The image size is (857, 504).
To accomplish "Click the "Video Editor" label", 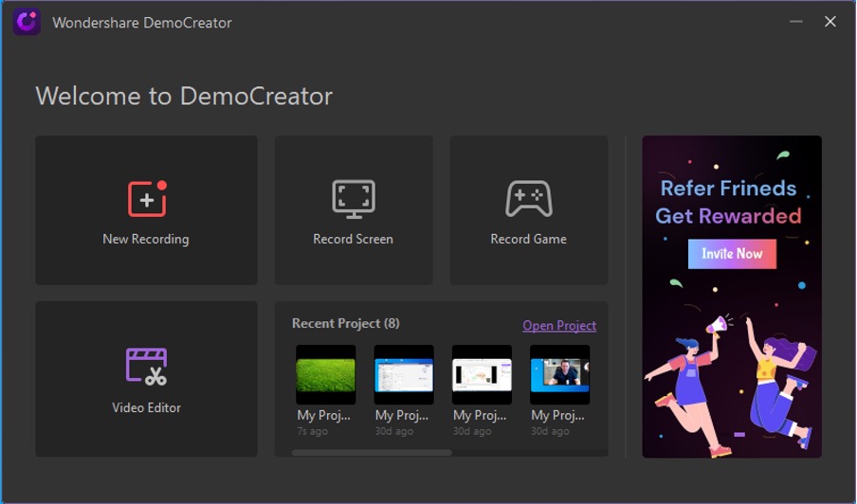I will [x=147, y=408].
